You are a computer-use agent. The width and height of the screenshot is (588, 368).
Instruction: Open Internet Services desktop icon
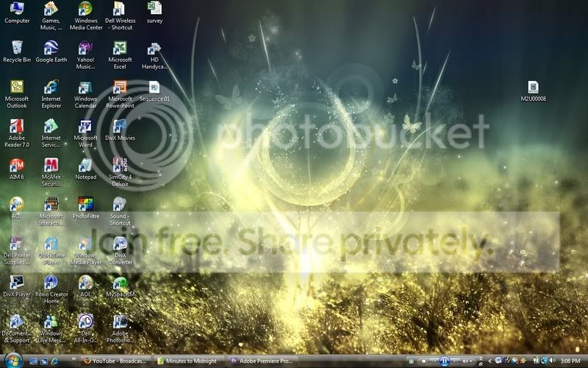click(x=51, y=133)
